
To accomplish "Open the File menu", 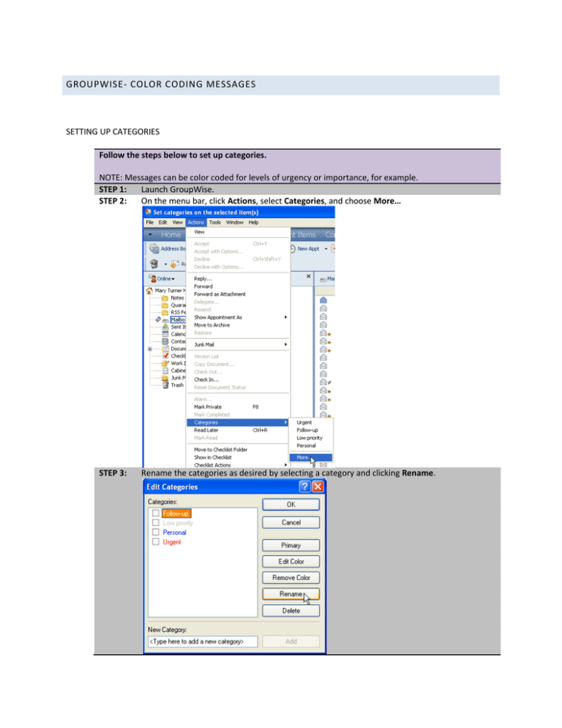I will click(x=149, y=223).
